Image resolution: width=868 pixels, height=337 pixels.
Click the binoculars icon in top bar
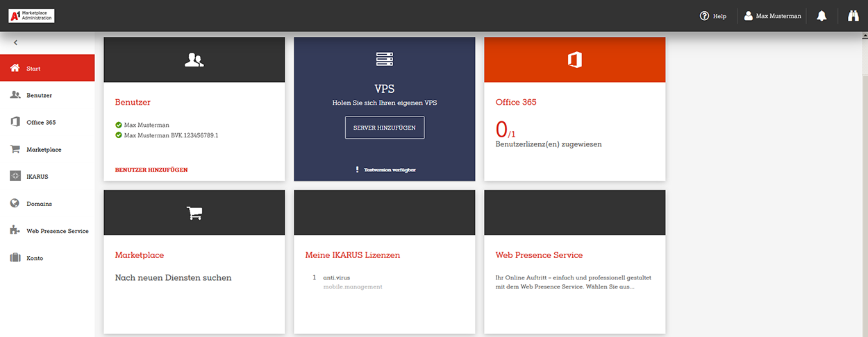pyautogui.click(x=853, y=16)
